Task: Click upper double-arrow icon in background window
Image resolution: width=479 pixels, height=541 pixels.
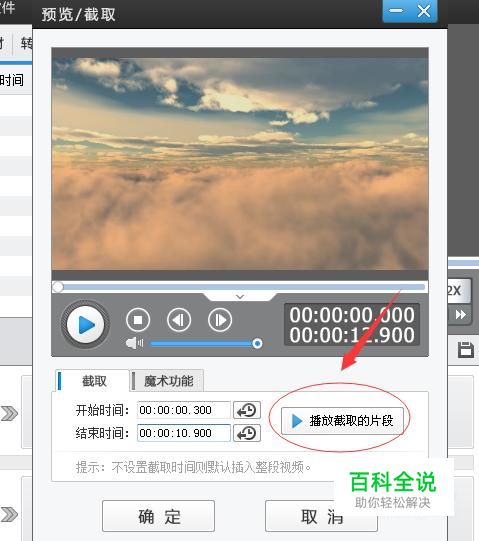Action: (x=9, y=413)
